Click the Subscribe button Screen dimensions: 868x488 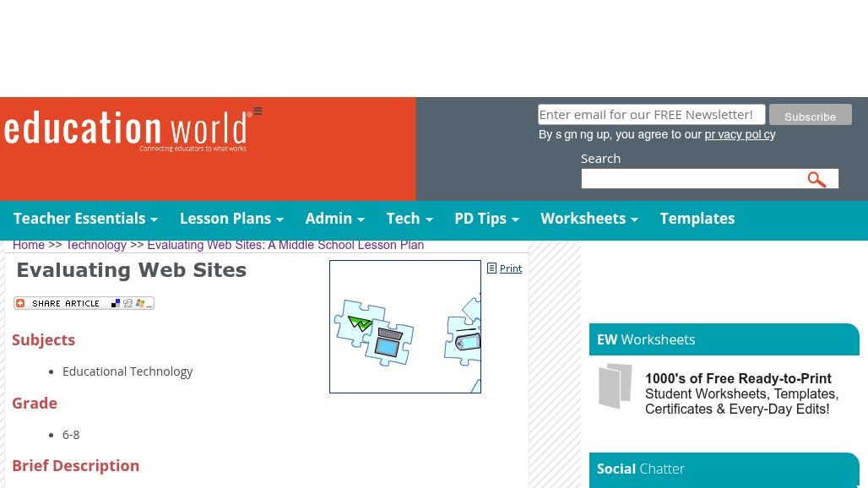(810, 114)
